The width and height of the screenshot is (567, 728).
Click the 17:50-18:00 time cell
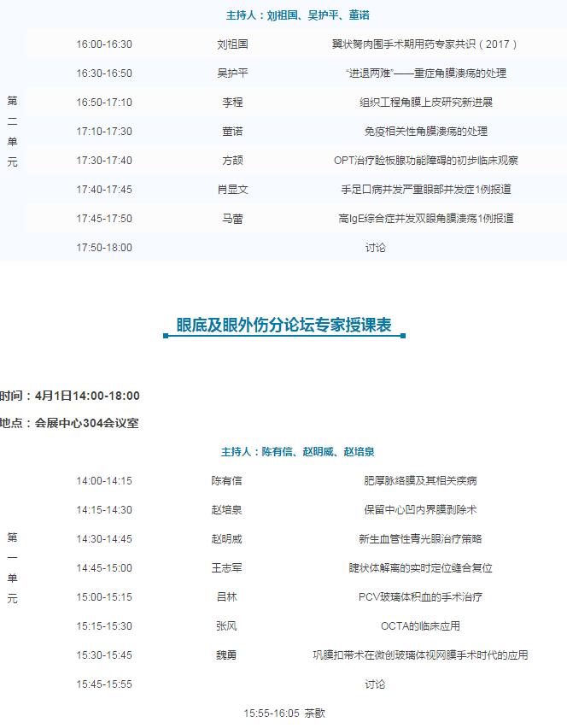tap(104, 248)
